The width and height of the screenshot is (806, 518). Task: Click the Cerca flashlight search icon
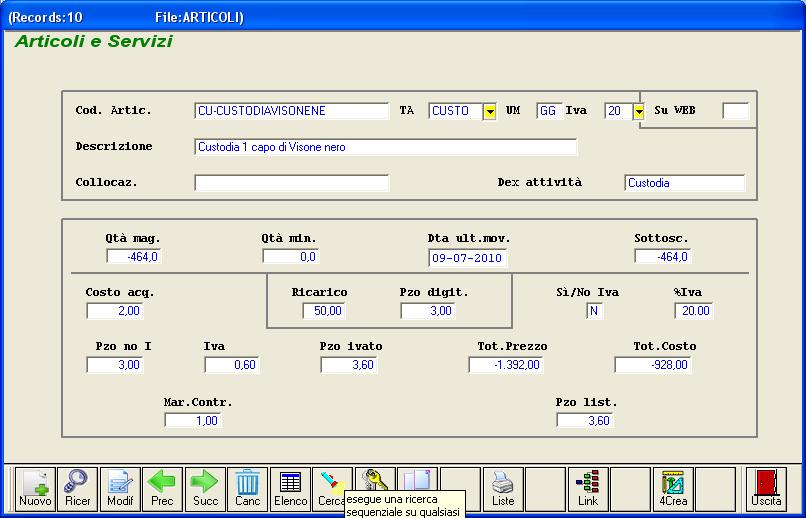click(x=332, y=483)
